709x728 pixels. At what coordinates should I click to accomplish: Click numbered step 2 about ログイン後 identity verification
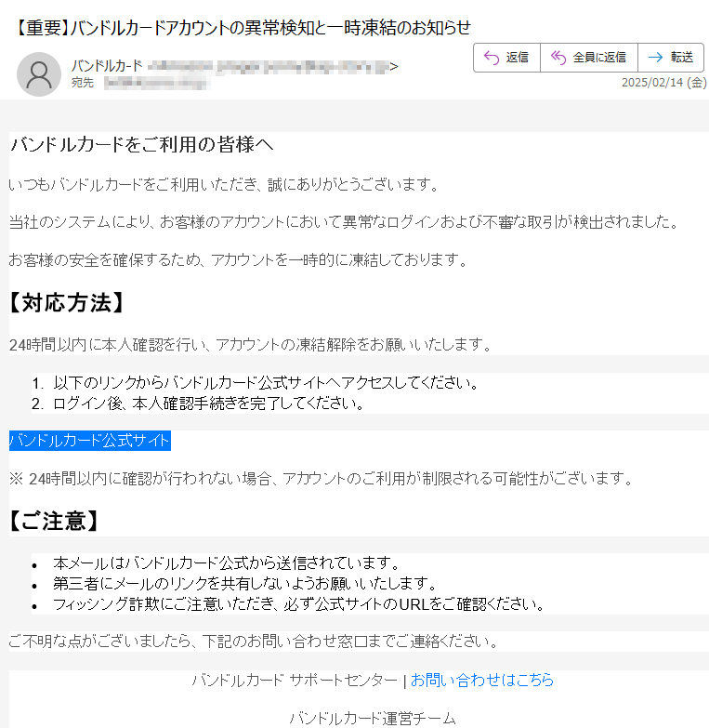click(x=208, y=404)
